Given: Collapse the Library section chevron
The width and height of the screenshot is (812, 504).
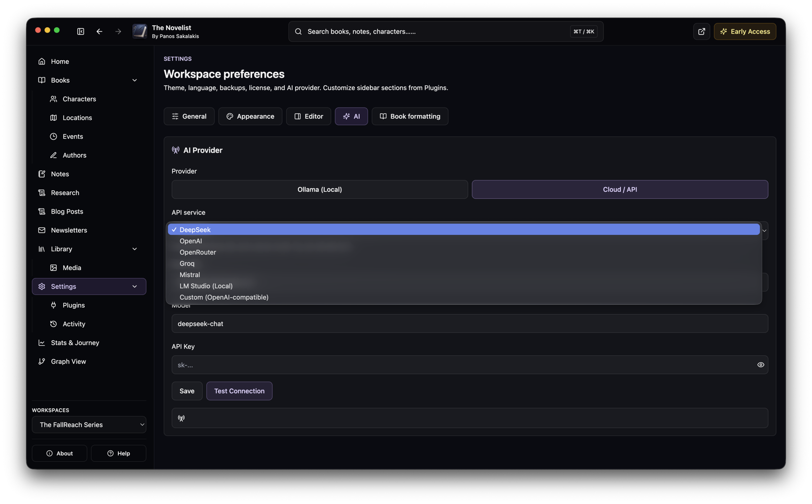Looking at the screenshot, I should coord(134,249).
